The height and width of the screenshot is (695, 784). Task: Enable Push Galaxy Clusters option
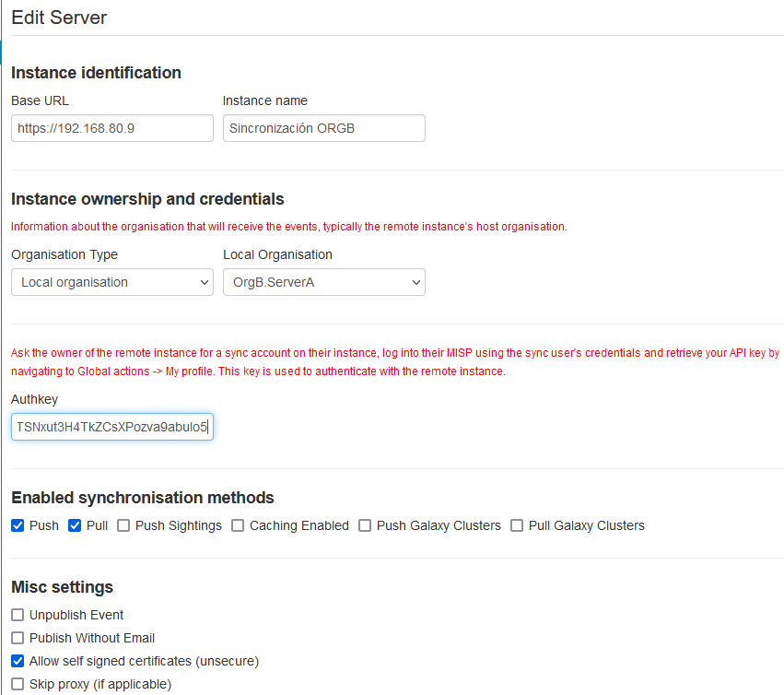coord(365,525)
